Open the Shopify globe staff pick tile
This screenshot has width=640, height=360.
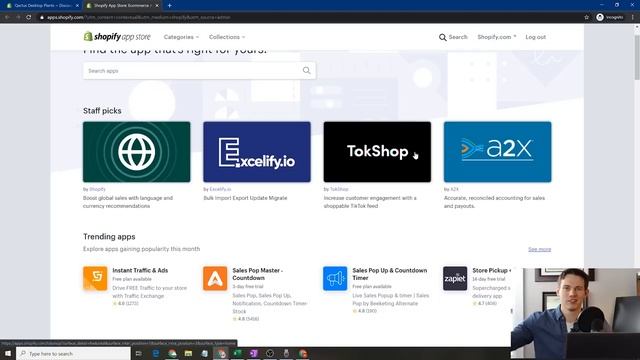point(136,152)
